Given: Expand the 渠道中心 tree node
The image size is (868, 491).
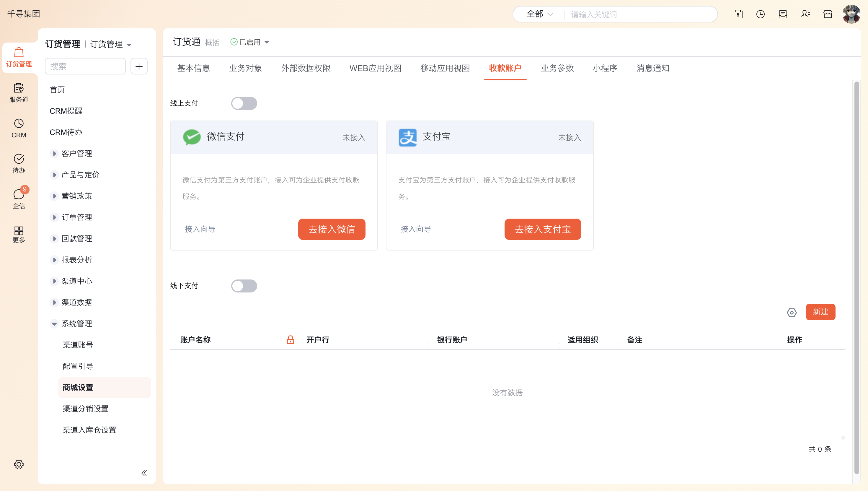Looking at the screenshot, I should (54, 281).
